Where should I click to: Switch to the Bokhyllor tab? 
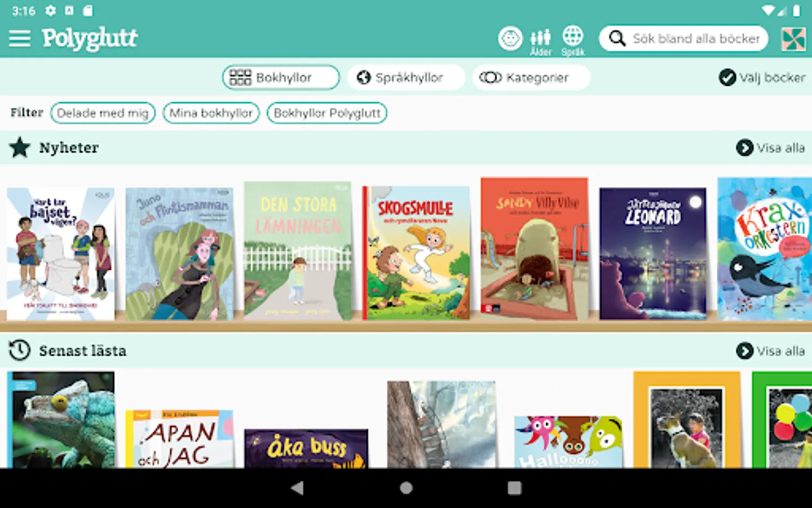point(281,77)
